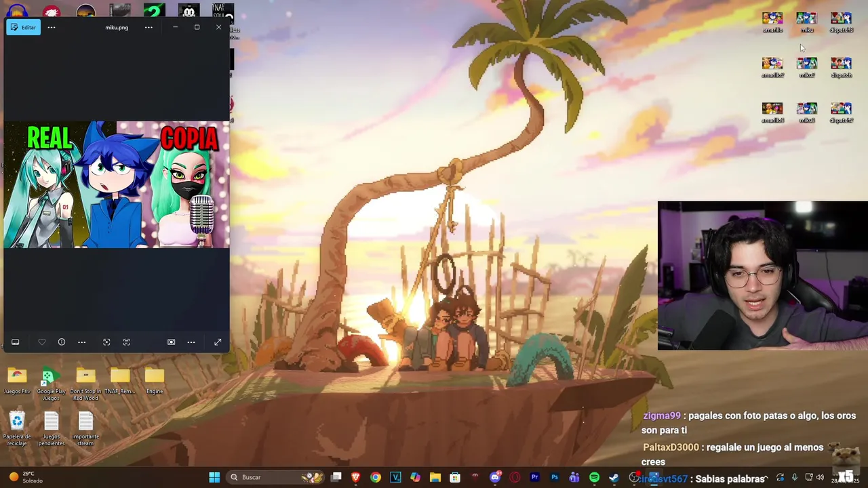This screenshot has height=488, width=868.
Task: Open Brave browser from taskbar
Action: click(355, 477)
